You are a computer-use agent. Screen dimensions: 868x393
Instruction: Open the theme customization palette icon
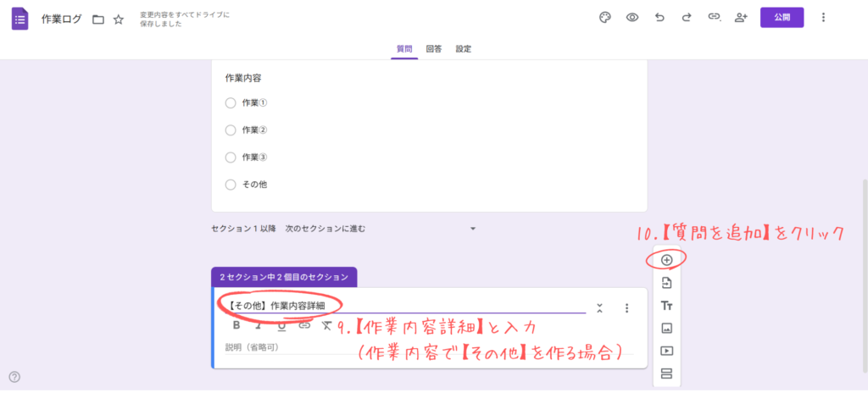coord(605,17)
